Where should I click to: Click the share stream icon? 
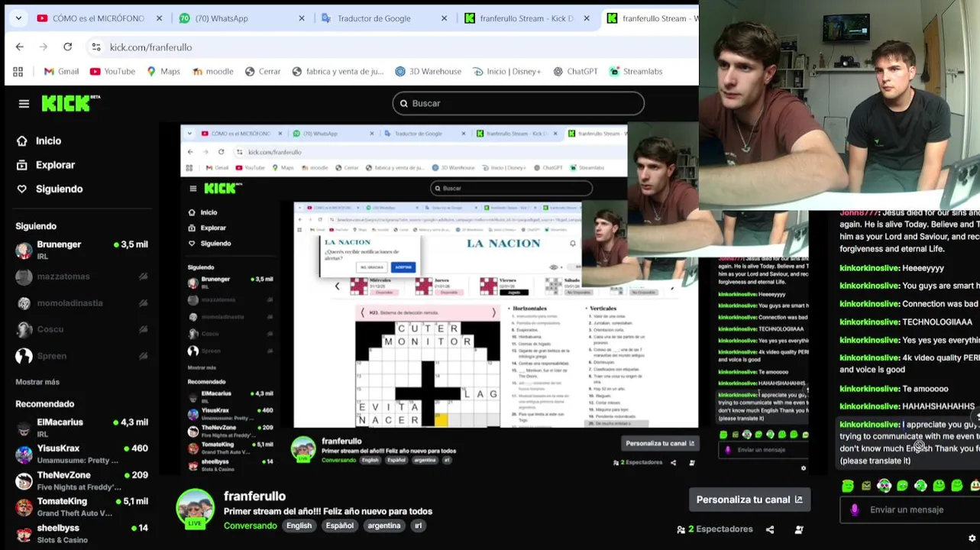(770, 529)
